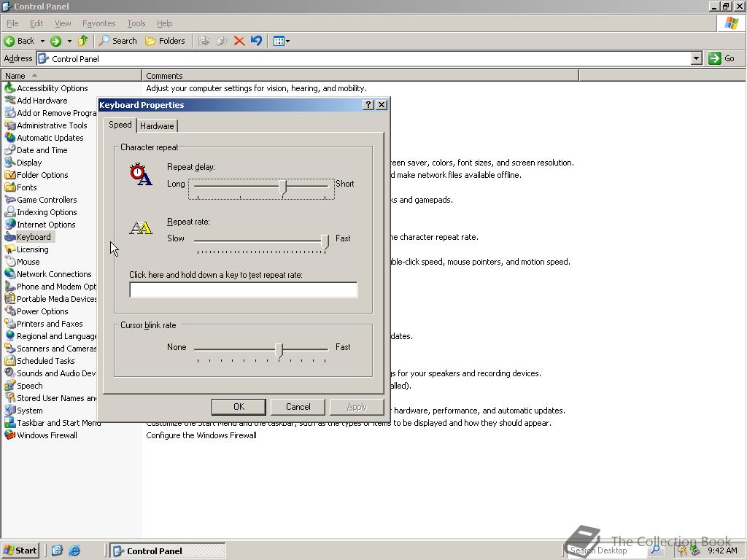This screenshot has width=747, height=560.
Task: Select Keyboard item in the list
Action: [28, 237]
